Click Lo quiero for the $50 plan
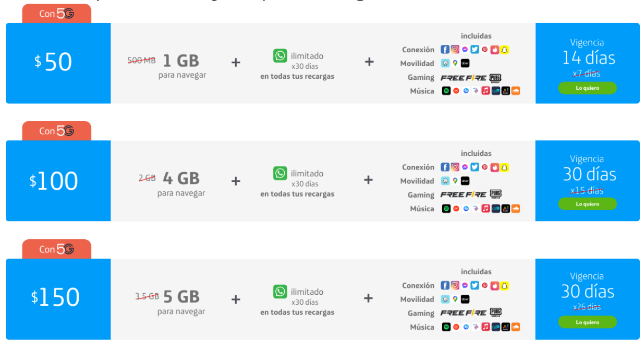644x346 pixels. click(587, 88)
